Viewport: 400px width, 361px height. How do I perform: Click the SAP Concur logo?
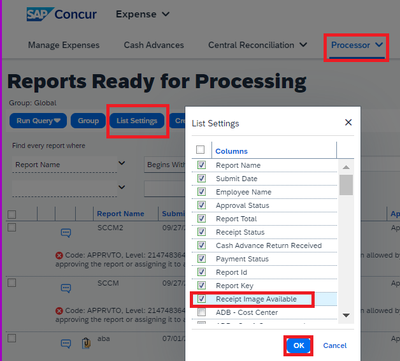[x=62, y=14]
